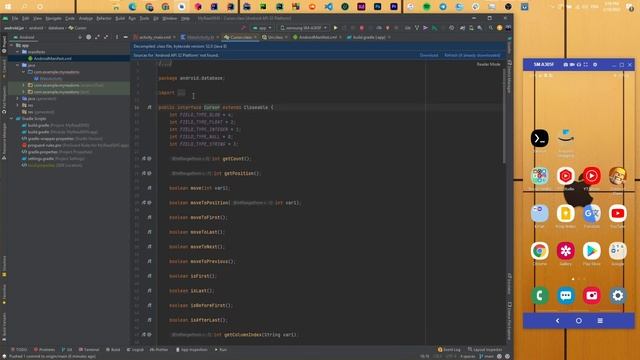Screen dimensions: 640x360
Task: Open Telegram from taskbar
Action: (443, 7)
